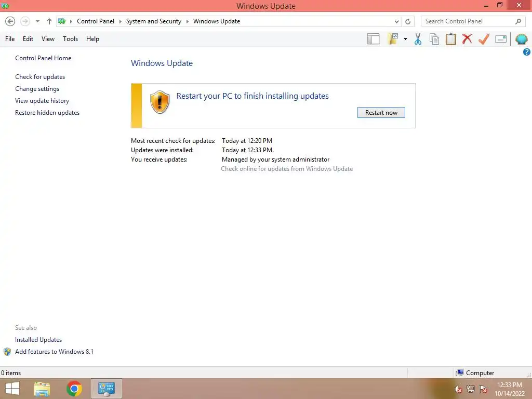Expand root breadcrumb arrow before Control Panel
This screenshot has height=399, width=532.
click(71, 21)
